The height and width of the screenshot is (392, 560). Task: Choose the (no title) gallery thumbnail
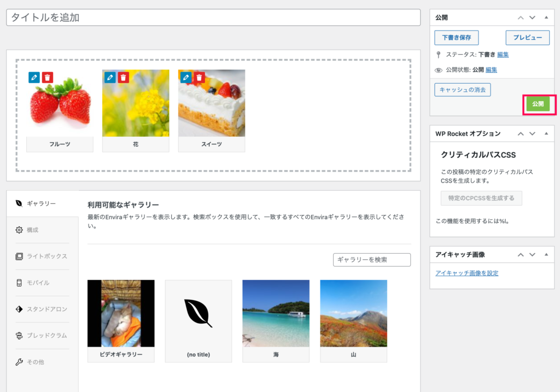(x=199, y=313)
